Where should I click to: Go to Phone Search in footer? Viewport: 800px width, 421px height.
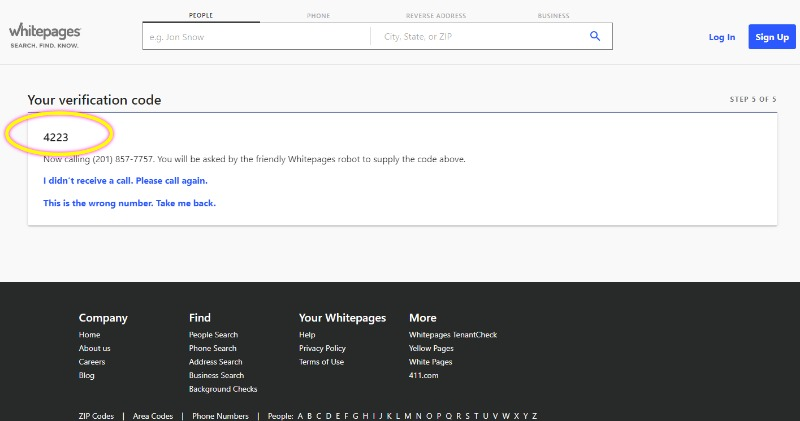tap(212, 348)
